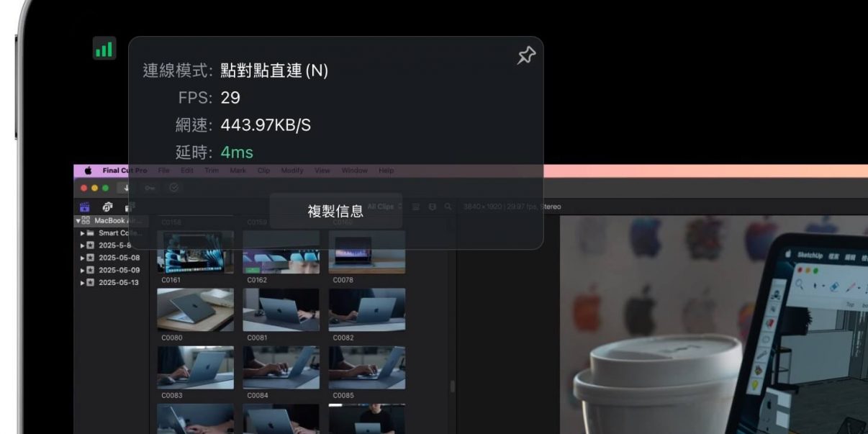Image resolution: width=868 pixels, height=434 pixels.
Task: Select the 2025-05-09 event
Action: (119, 270)
